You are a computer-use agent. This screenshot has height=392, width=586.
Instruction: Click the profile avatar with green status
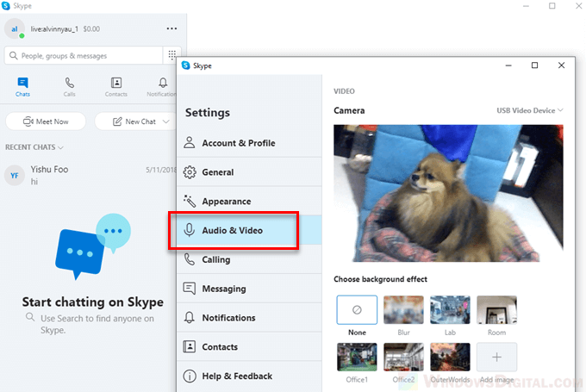coord(15,28)
